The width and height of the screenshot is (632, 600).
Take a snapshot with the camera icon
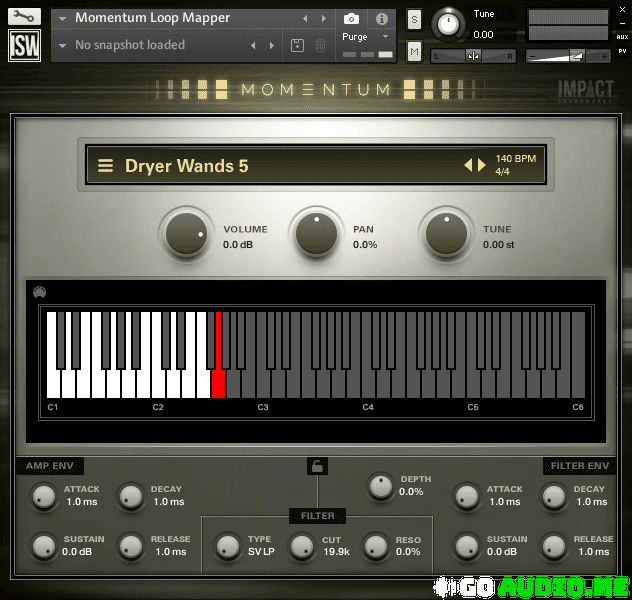351,19
